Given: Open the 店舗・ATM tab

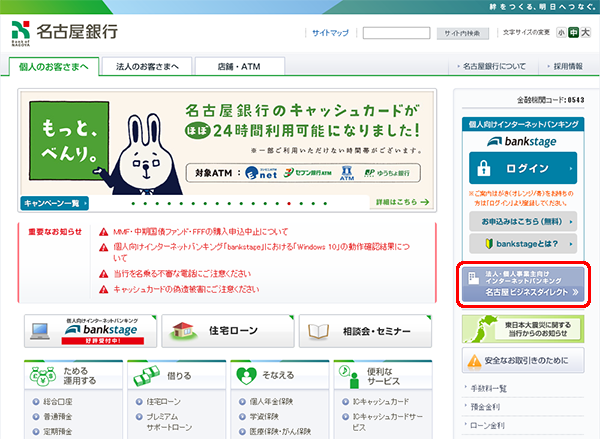Looking at the screenshot, I should (240, 67).
